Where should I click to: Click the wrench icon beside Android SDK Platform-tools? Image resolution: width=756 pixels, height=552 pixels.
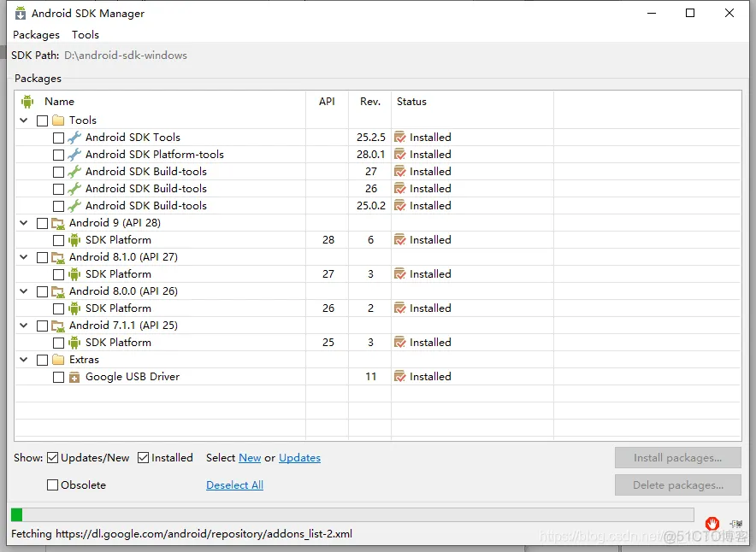pos(74,155)
